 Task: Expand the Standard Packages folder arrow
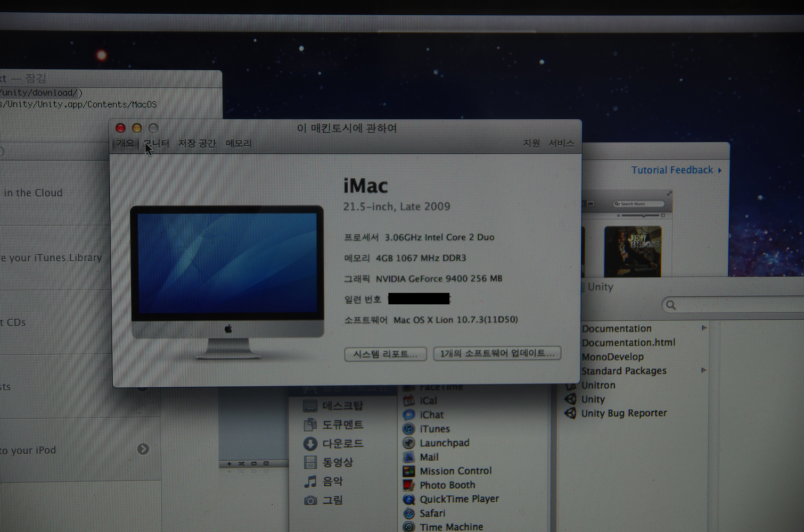pos(704,370)
